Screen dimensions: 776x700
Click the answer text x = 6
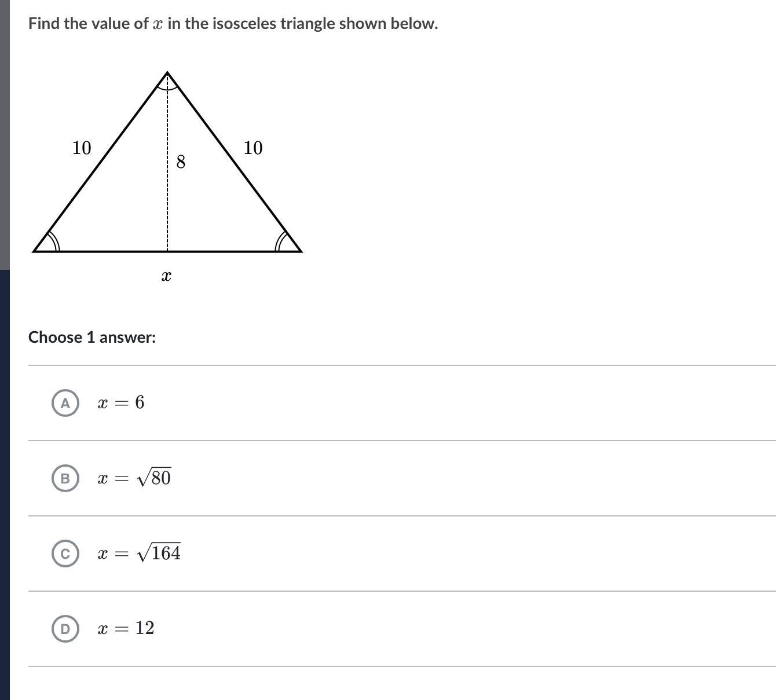coord(121,402)
